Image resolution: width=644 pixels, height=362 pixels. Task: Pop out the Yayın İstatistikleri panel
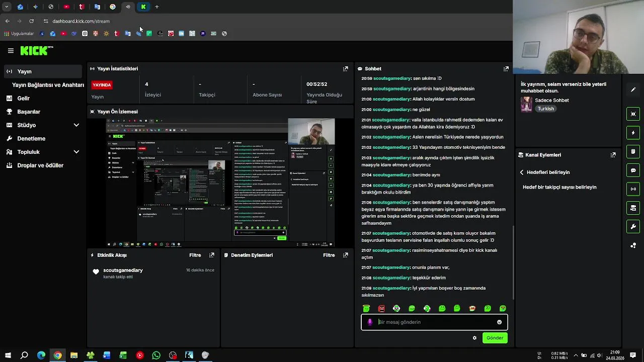click(345, 69)
